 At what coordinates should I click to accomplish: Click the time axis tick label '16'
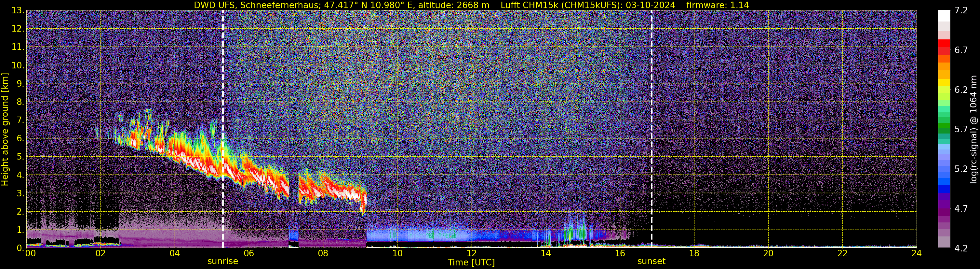pos(620,253)
